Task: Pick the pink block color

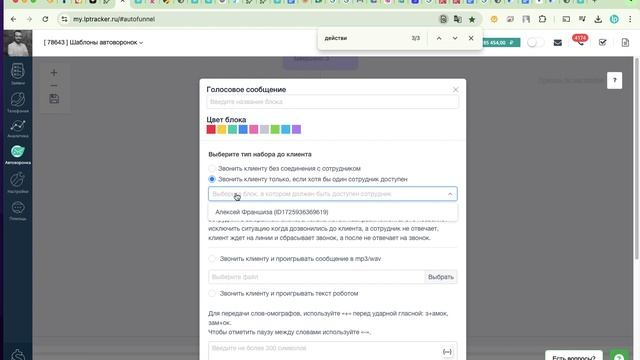Action: pyautogui.click(x=254, y=129)
